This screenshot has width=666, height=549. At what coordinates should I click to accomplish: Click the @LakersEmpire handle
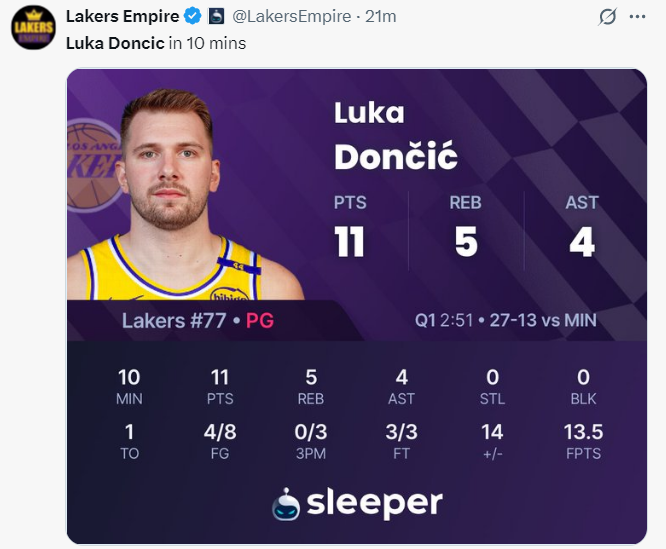[x=292, y=16]
